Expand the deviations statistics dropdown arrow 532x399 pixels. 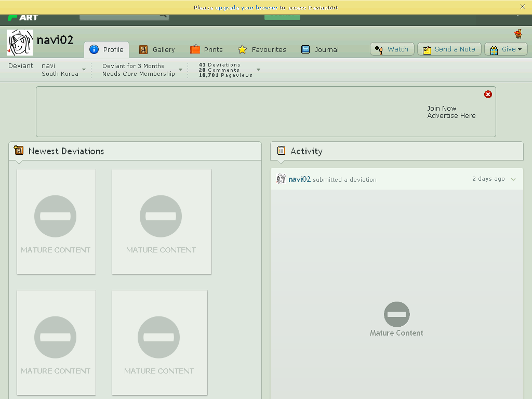click(x=259, y=70)
